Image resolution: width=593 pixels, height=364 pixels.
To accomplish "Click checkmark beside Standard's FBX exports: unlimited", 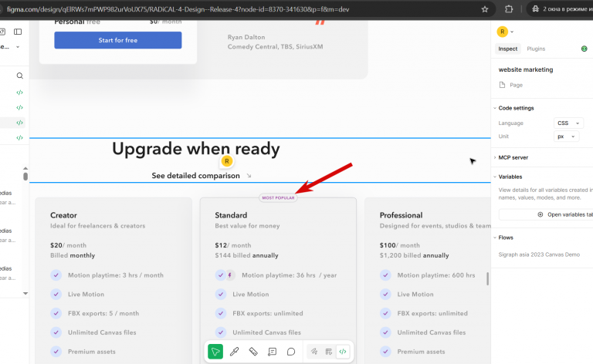I will tap(221, 313).
